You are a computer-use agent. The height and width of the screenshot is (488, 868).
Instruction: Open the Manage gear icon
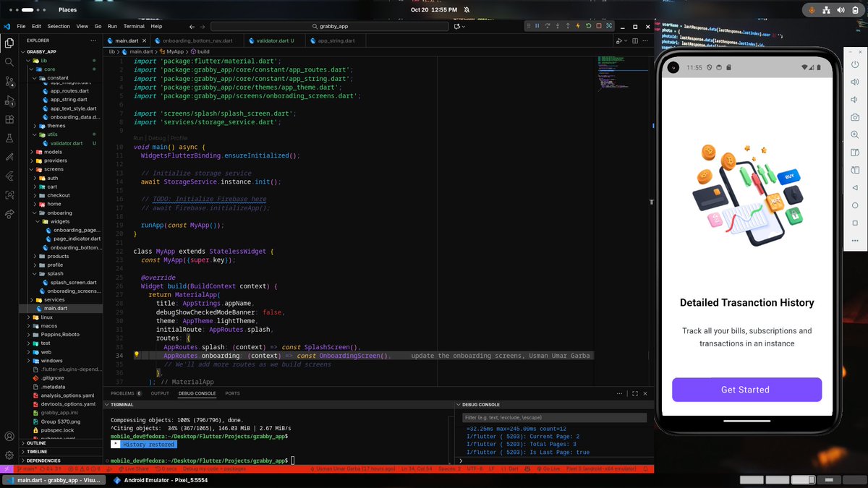tap(9, 455)
